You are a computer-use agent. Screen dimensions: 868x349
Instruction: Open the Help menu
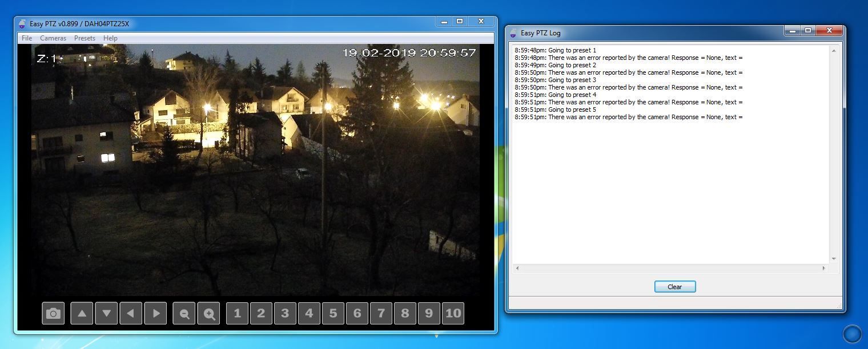[110, 38]
